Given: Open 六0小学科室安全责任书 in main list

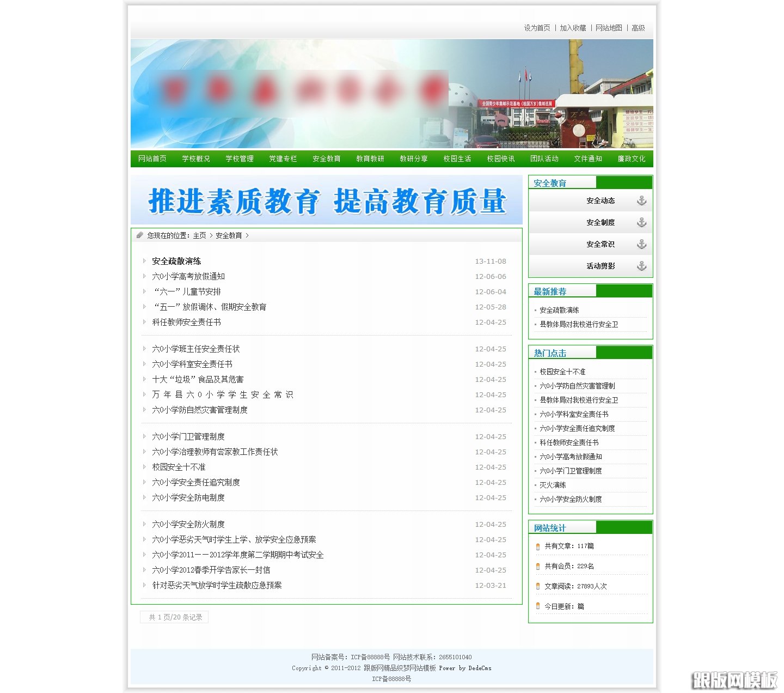Looking at the screenshot, I should click(x=192, y=364).
